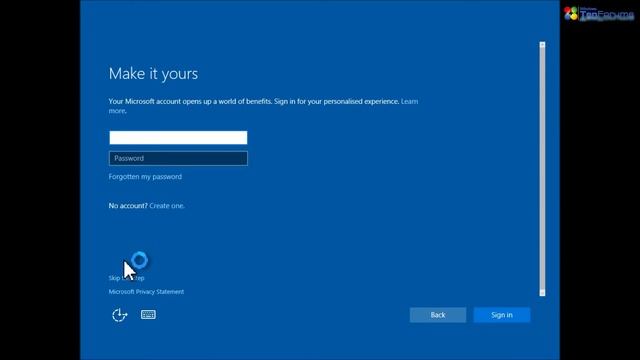Image resolution: width=640 pixels, height=360 pixels.
Task: Click the vertical scrollbar track
Action: 542,169
